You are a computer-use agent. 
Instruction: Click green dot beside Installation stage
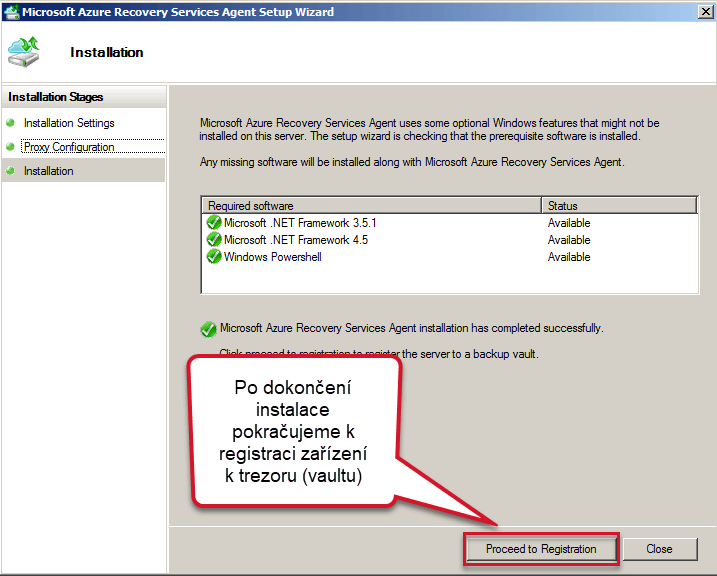point(10,171)
